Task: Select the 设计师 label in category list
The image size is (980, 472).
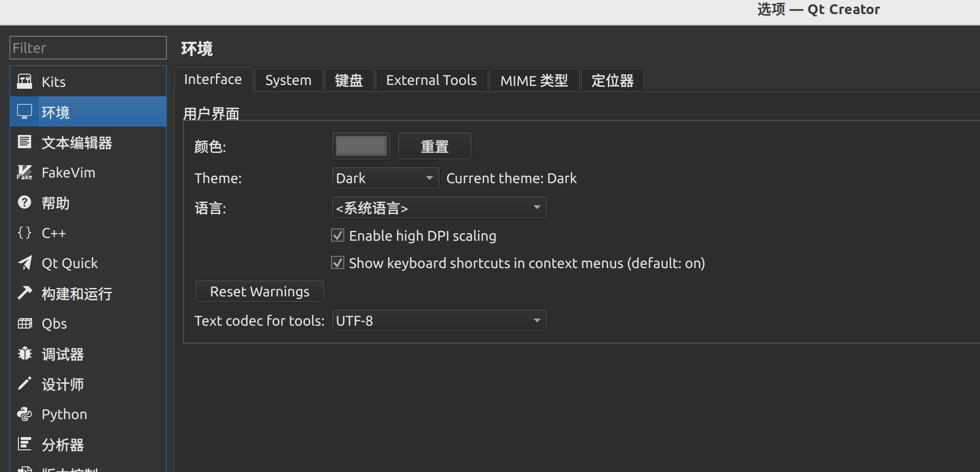Action: pyautogui.click(x=63, y=384)
